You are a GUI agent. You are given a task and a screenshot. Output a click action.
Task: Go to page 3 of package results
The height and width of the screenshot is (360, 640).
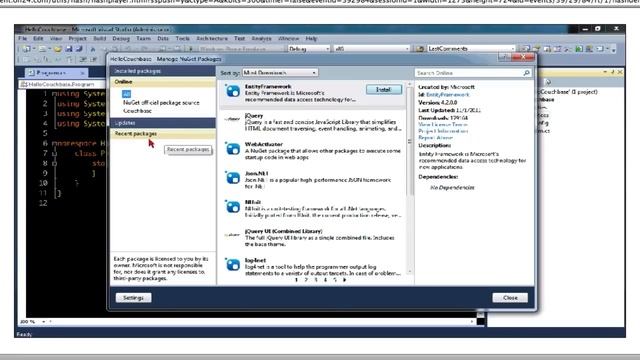pyautogui.click(x=316, y=280)
